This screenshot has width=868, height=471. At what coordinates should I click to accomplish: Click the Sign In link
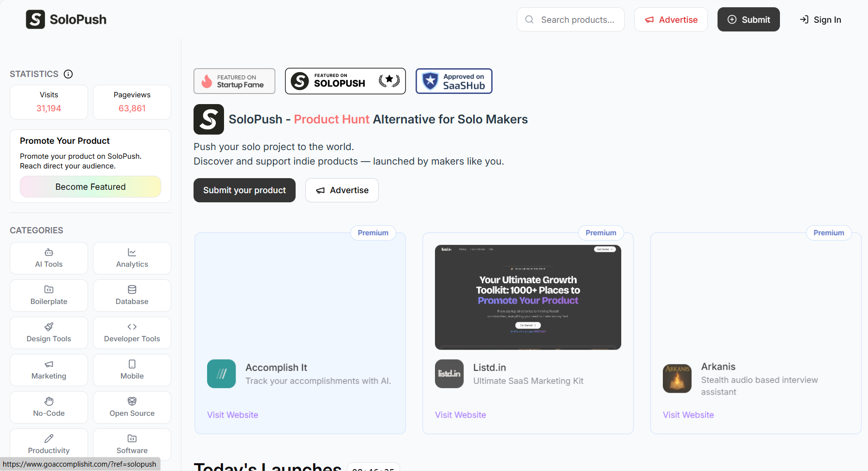coord(821,19)
